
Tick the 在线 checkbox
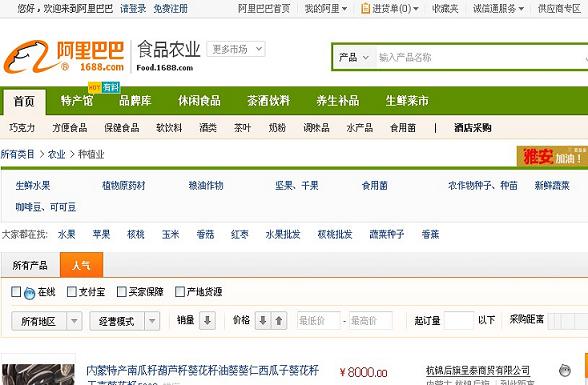[x=16, y=292]
